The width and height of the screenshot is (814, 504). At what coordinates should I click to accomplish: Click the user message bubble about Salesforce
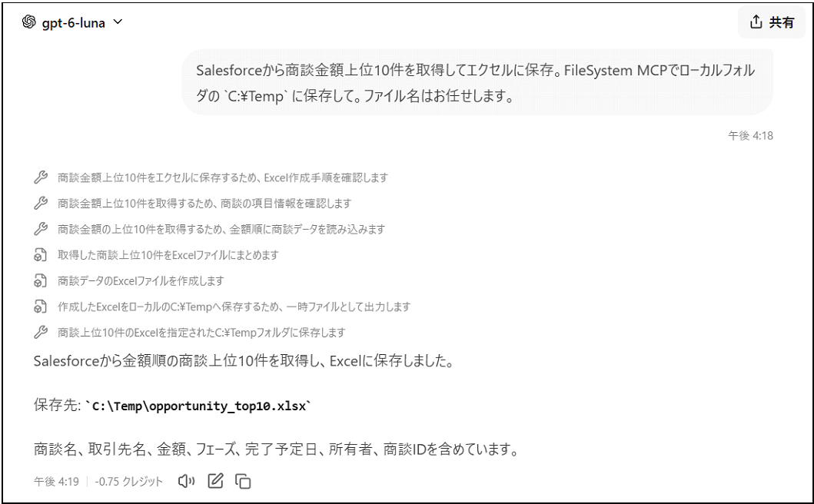click(477, 82)
